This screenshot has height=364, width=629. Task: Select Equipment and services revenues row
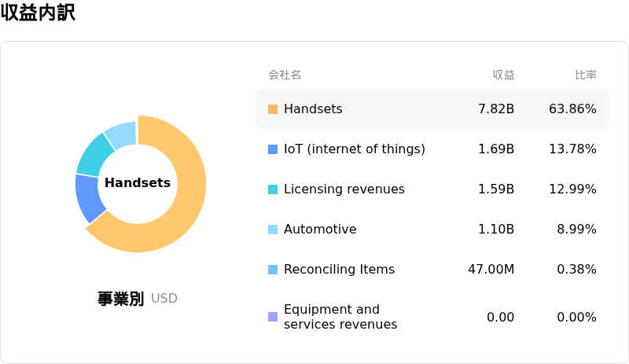click(x=340, y=317)
